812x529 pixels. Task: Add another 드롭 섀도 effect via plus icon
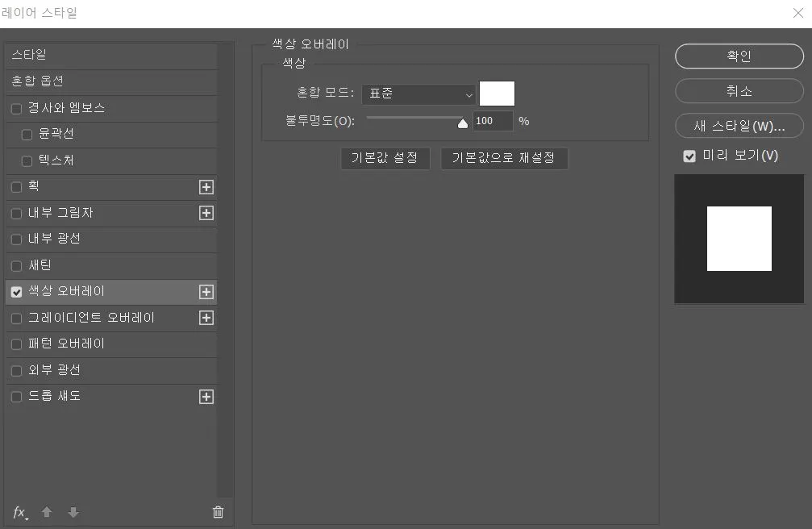point(206,396)
